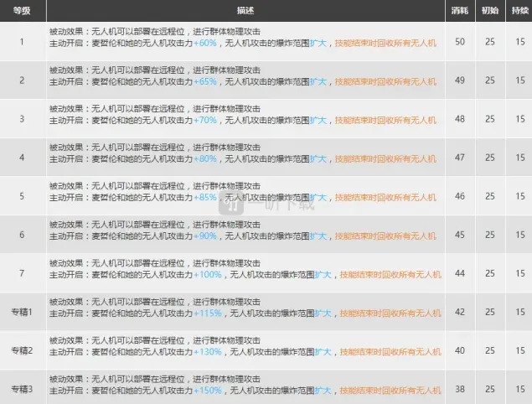The image size is (532, 404).
Task: Click the blue 扩大 text in 专精1 row
Action: coord(323,313)
